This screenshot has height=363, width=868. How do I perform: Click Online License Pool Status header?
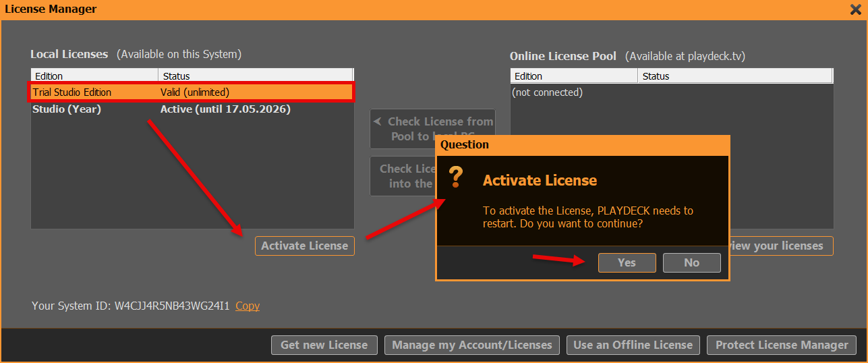coord(736,76)
